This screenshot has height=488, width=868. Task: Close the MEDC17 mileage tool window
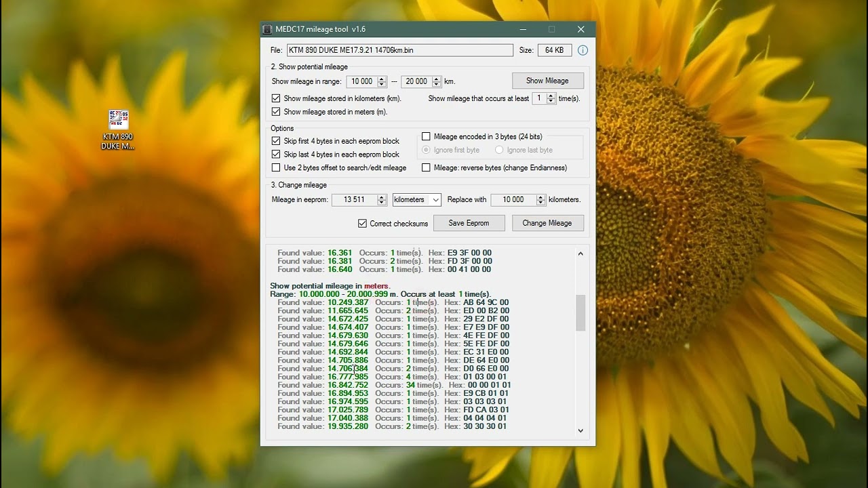click(x=580, y=29)
